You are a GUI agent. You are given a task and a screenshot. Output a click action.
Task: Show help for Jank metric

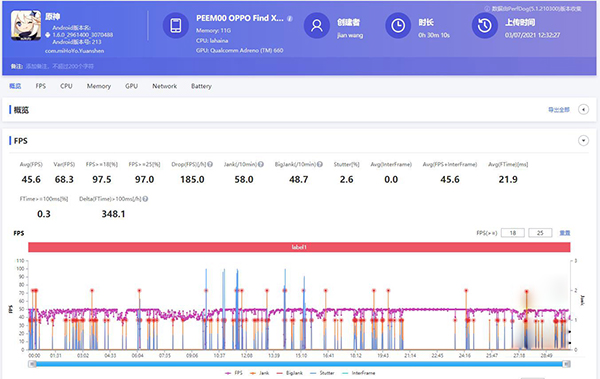click(261, 164)
